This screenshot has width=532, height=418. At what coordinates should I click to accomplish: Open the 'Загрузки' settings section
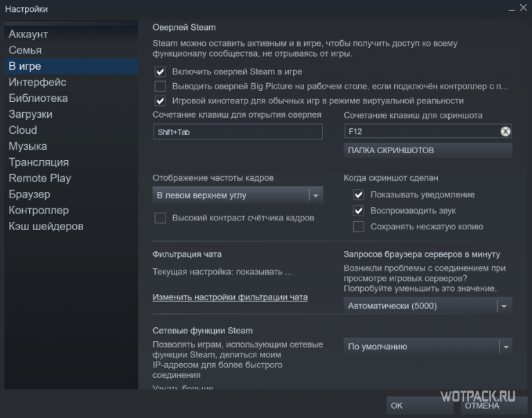tap(71, 114)
